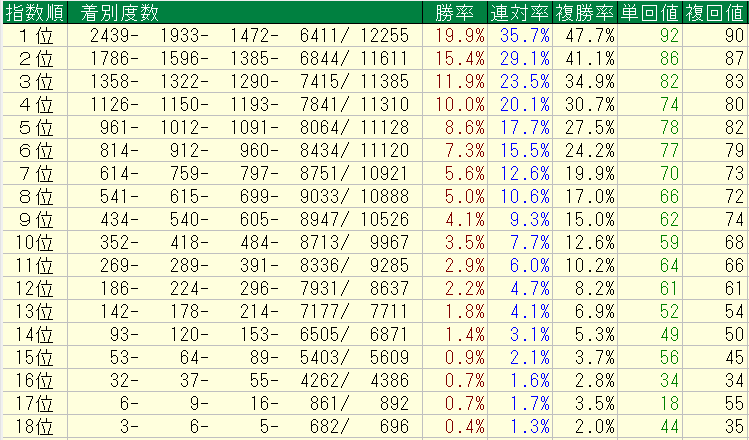Screen dimensions: 749x440
Task: Select the 13位 row label
Action: [x=33, y=311]
